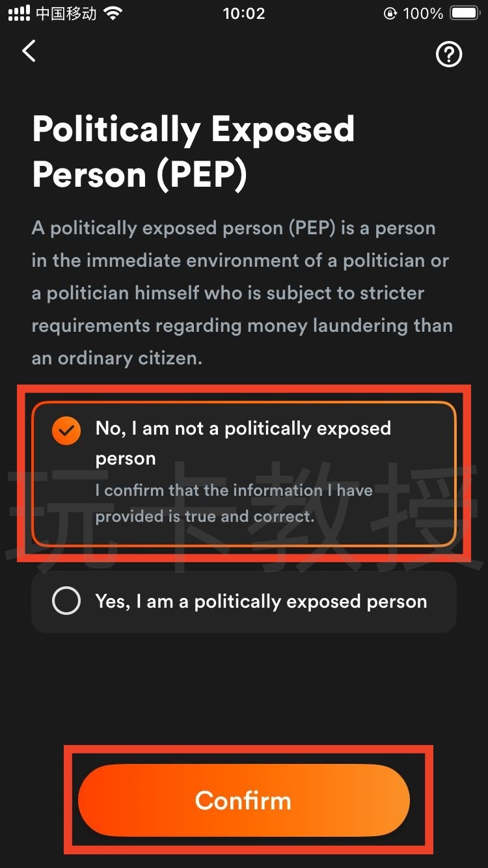Tap inside the orange-bordered selected option box
This screenshot has width=488, height=868.
click(243, 472)
